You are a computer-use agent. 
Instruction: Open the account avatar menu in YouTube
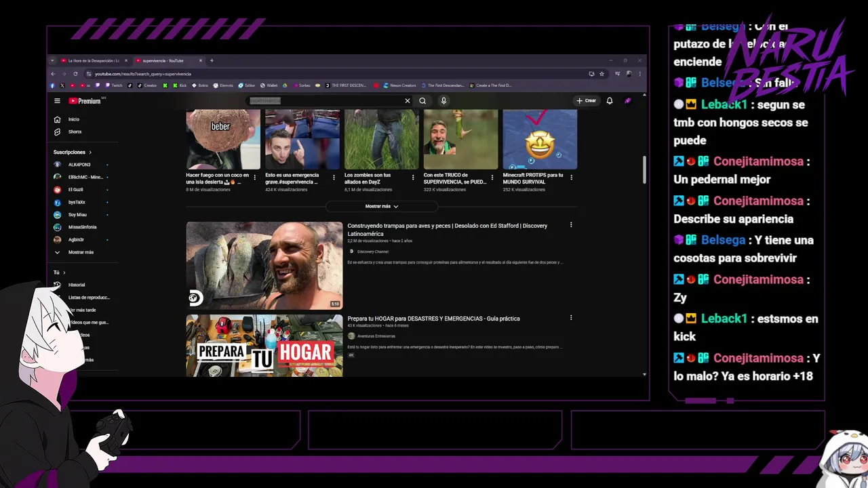tap(628, 101)
